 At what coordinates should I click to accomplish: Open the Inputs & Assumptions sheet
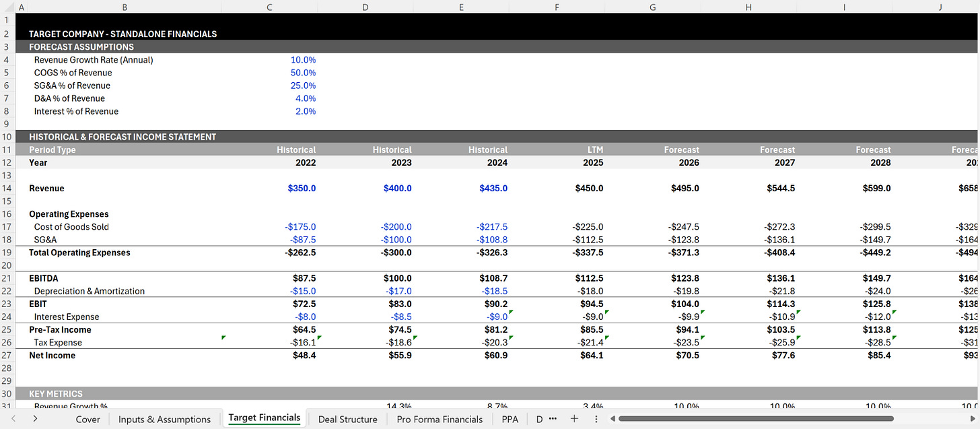(x=164, y=419)
